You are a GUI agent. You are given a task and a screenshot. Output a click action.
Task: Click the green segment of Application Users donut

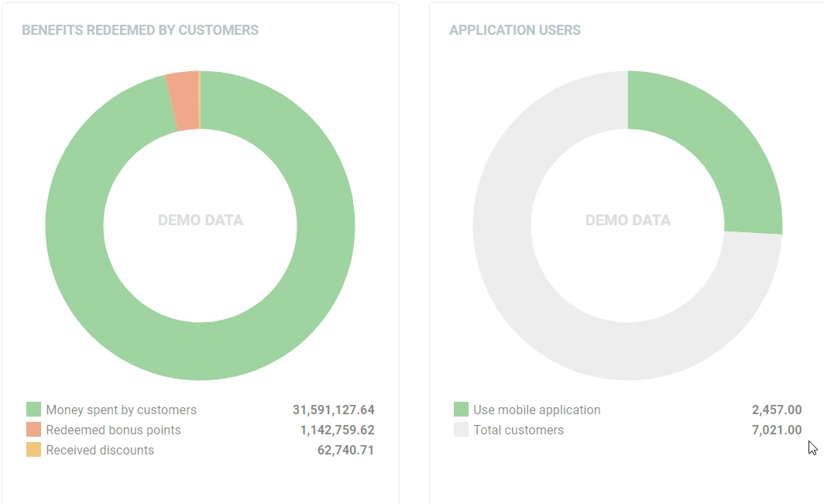pos(720,155)
